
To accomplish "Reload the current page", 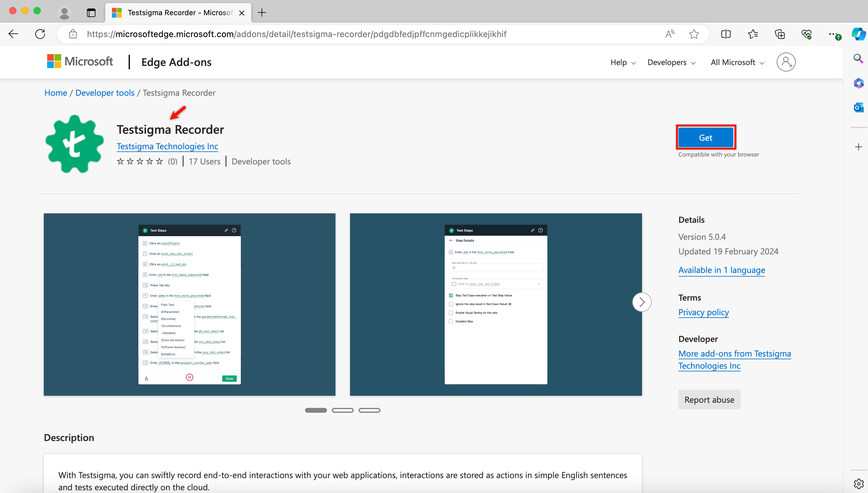I will click(x=40, y=34).
